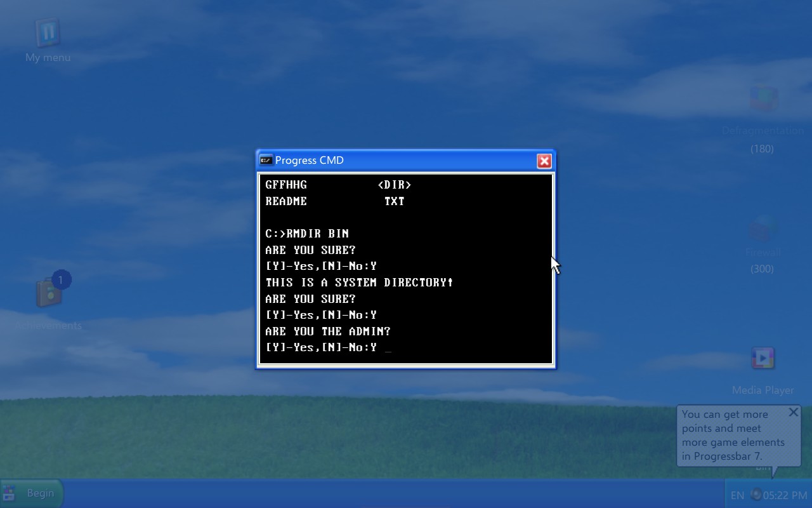Click the Progress CMD title bar
812x508 pixels.
coord(406,161)
